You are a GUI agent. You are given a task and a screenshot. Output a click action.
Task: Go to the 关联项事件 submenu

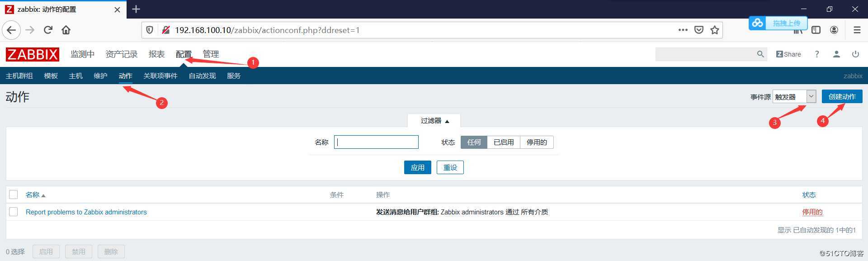(x=160, y=76)
